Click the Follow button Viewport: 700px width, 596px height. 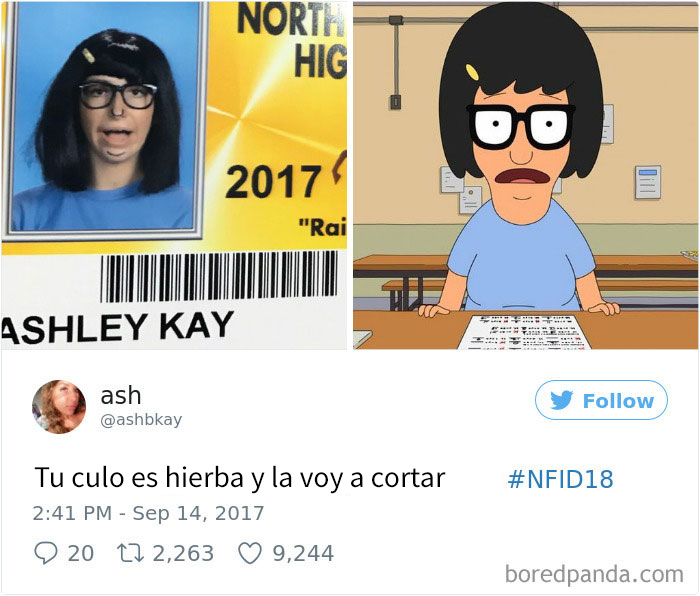[x=601, y=400]
